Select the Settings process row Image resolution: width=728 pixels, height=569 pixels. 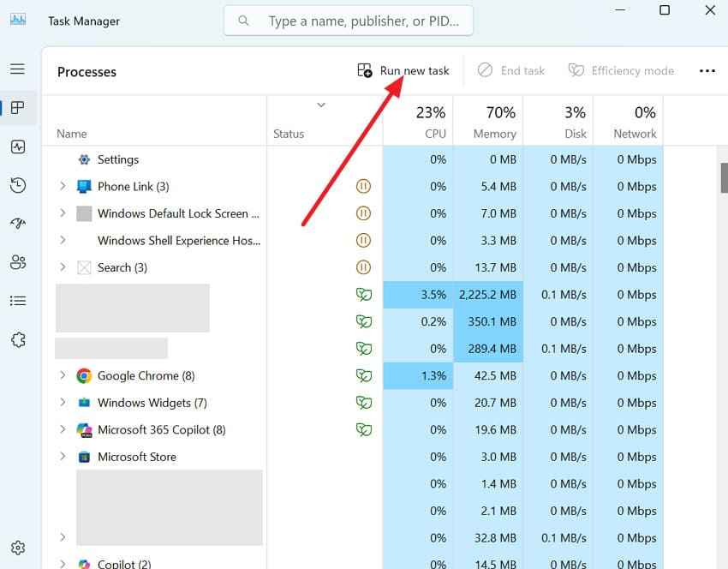click(x=353, y=159)
